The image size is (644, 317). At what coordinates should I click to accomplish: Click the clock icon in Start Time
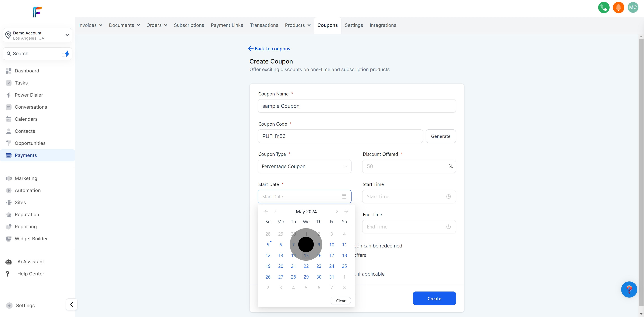tap(449, 197)
